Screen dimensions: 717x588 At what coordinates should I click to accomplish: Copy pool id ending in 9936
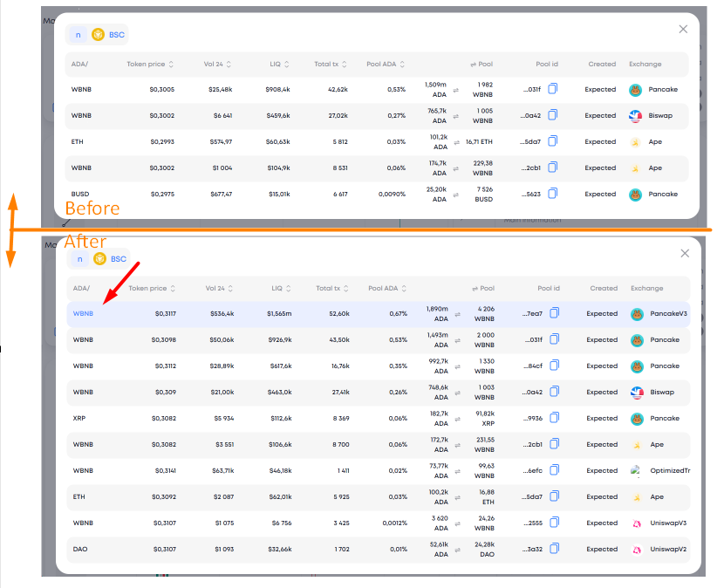554,419
